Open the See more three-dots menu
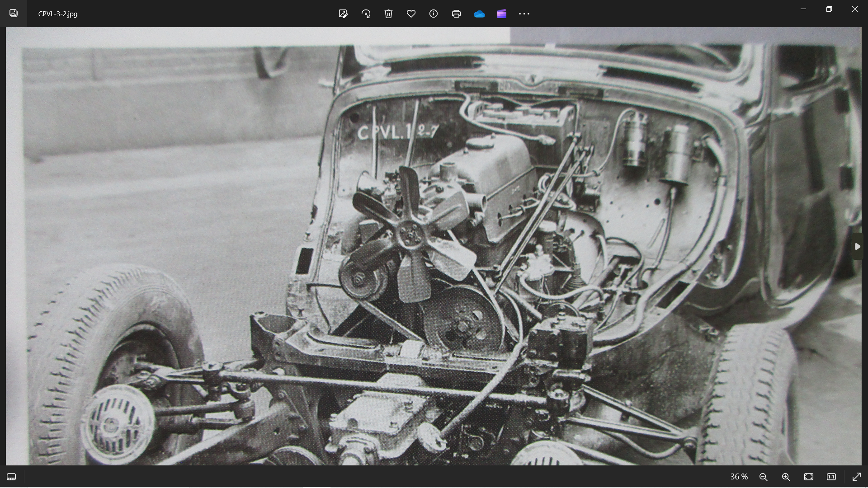The width and height of the screenshot is (868, 488). click(524, 14)
